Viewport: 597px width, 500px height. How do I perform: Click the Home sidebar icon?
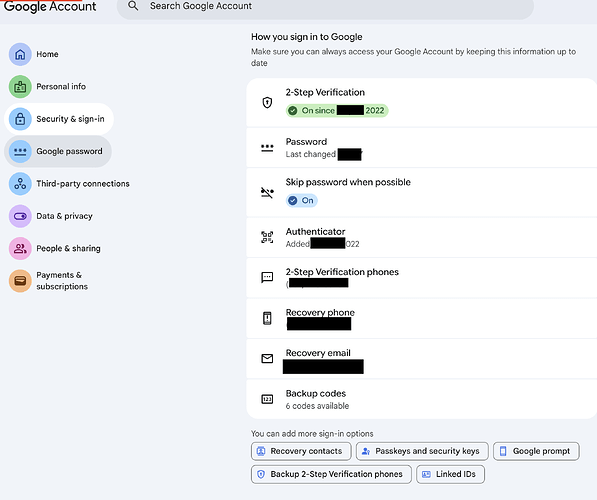[x=20, y=54]
